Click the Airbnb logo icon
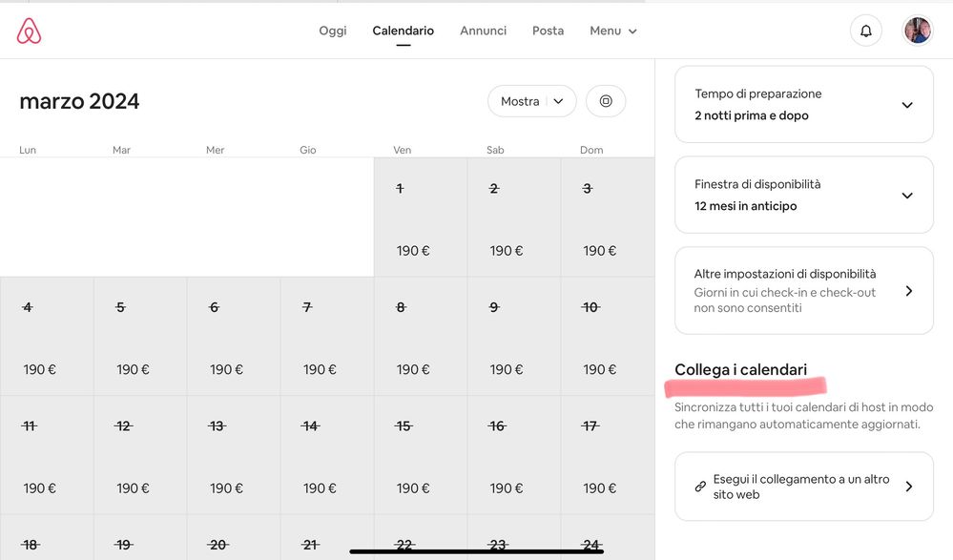The height and width of the screenshot is (560, 953). click(x=30, y=31)
